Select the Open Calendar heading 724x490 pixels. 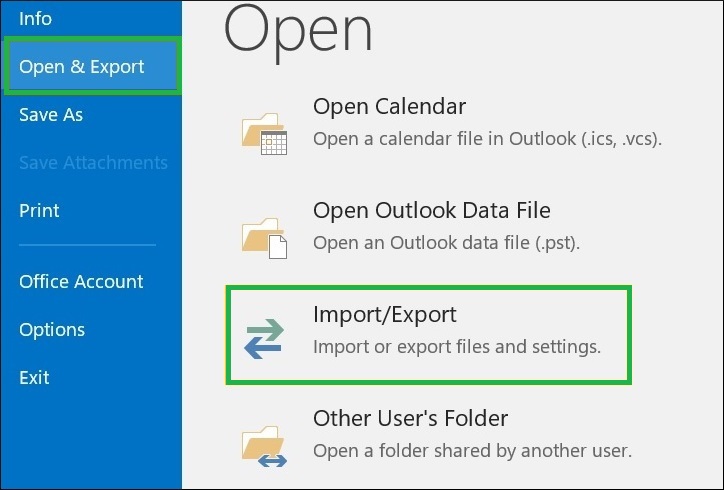coord(389,107)
